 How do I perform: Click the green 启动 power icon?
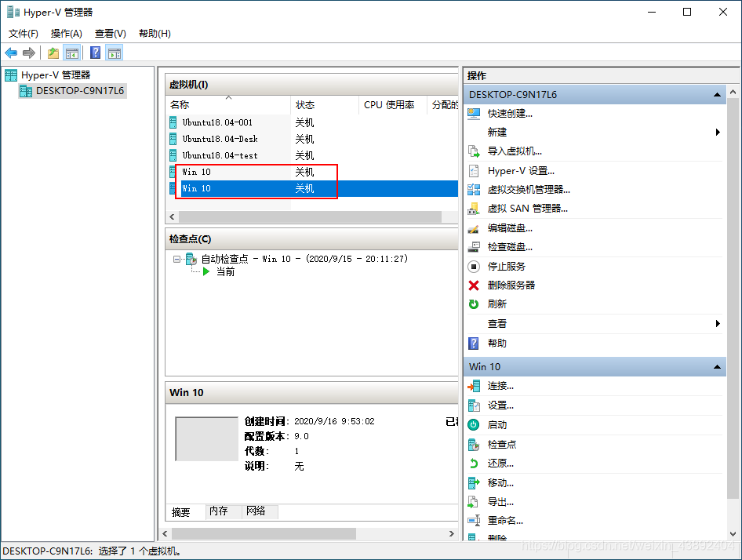474,425
